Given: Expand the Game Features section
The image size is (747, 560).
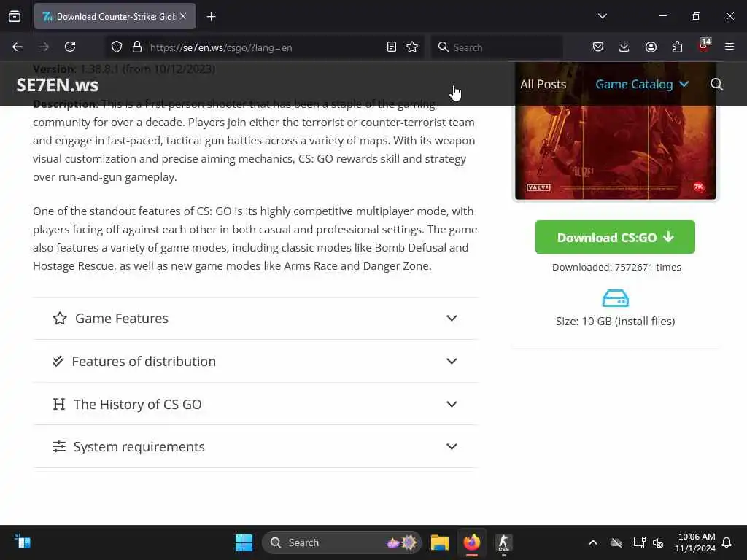Looking at the screenshot, I should pos(256,318).
